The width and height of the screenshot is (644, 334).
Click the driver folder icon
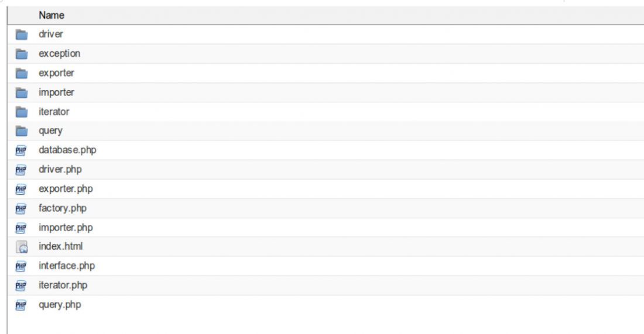click(x=21, y=35)
